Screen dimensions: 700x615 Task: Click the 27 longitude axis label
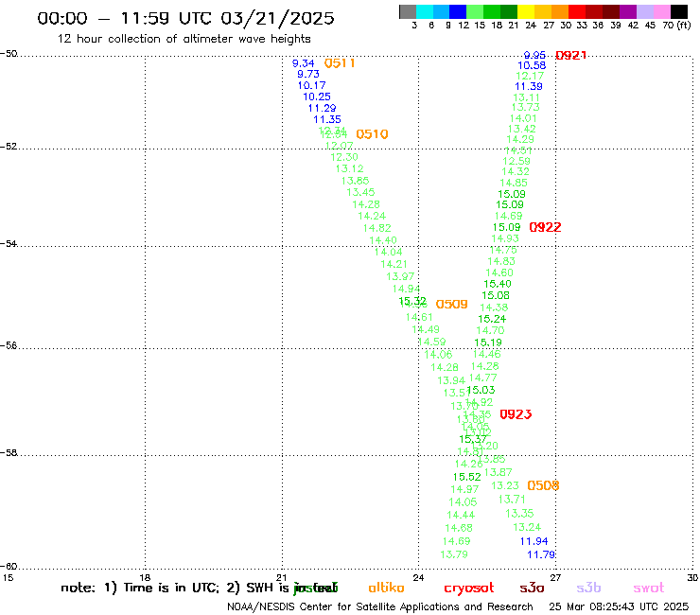tap(555, 578)
